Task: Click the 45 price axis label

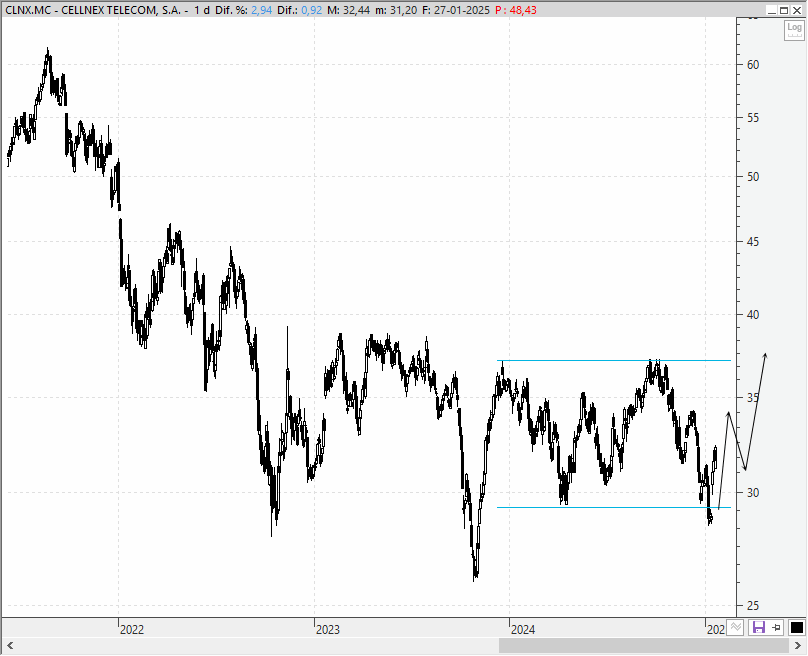Action: 753,242
